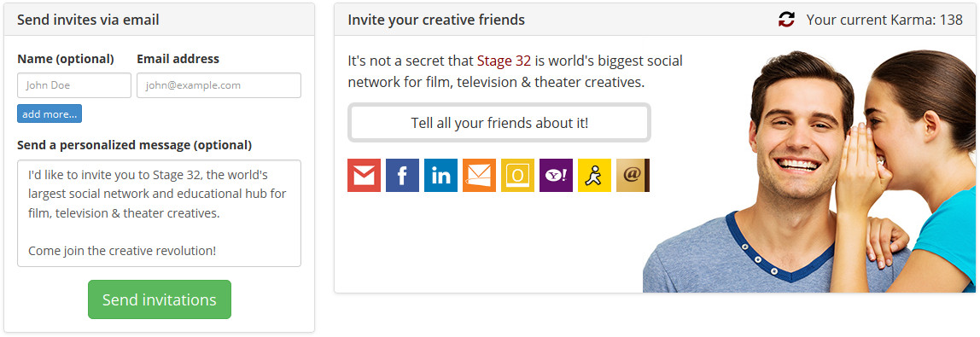The width and height of the screenshot is (980, 337).
Task: Click the red Gmail envelope icon
Action: coord(364,176)
